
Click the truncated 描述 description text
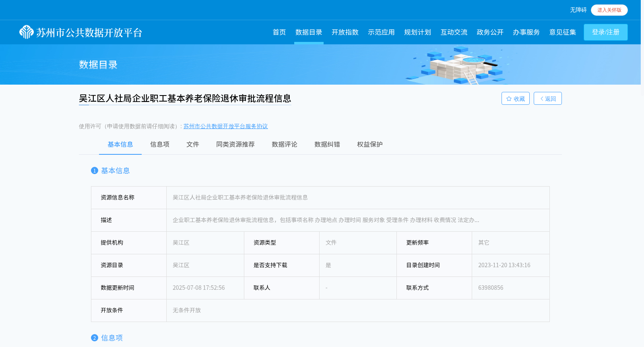pos(326,220)
